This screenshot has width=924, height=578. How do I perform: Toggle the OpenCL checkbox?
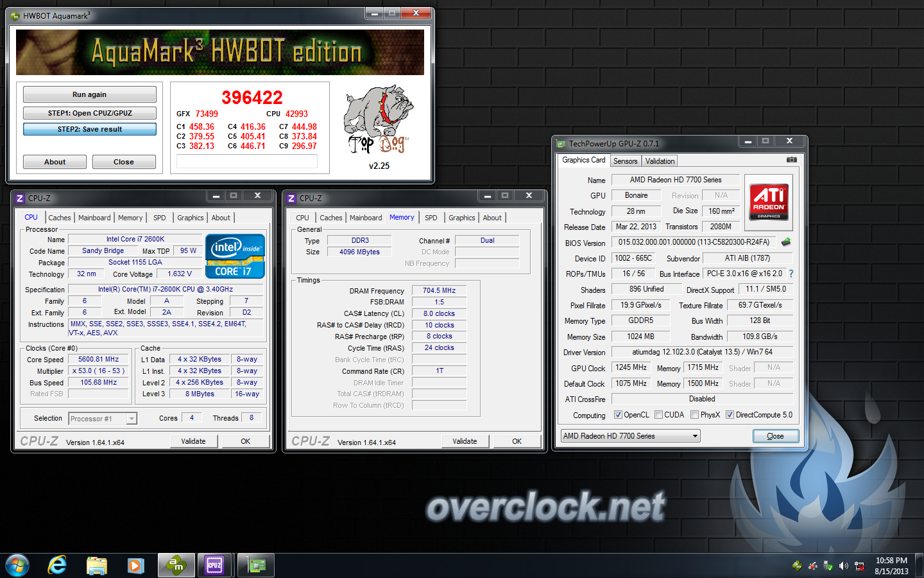[x=618, y=415]
